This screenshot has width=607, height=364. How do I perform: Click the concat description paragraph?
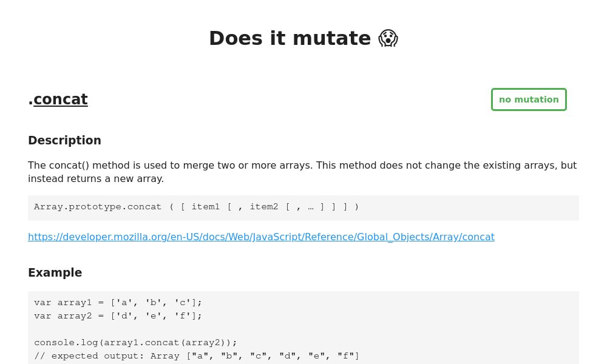(302, 172)
